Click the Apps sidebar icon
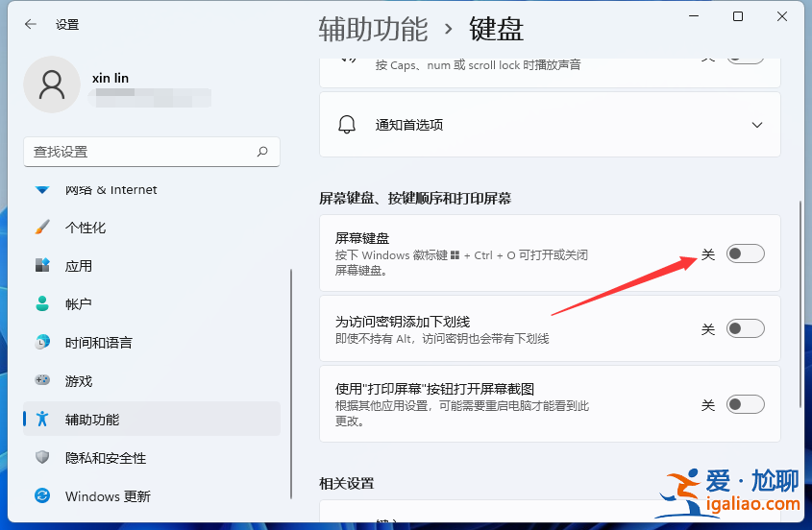The width and height of the screenshot is (812, 530). point(42,266)
